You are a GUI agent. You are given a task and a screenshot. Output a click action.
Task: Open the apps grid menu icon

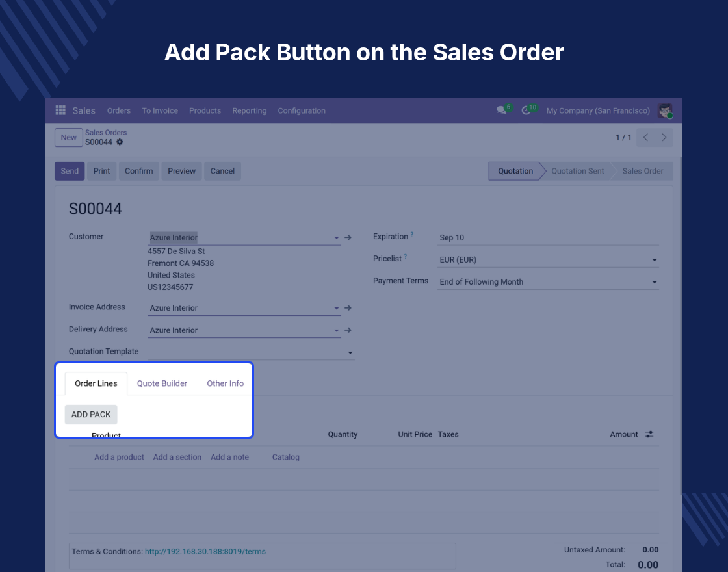coord(60,110)
